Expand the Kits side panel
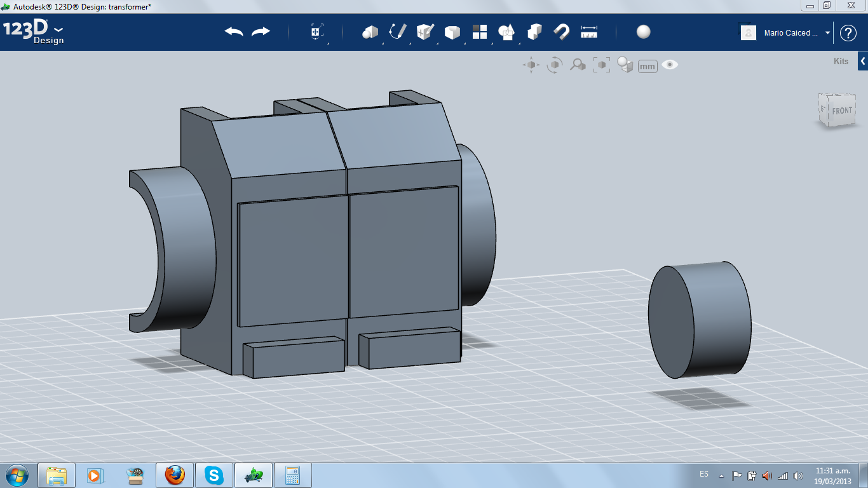Viewport: 868px width, 488px height. click(863, 62)
